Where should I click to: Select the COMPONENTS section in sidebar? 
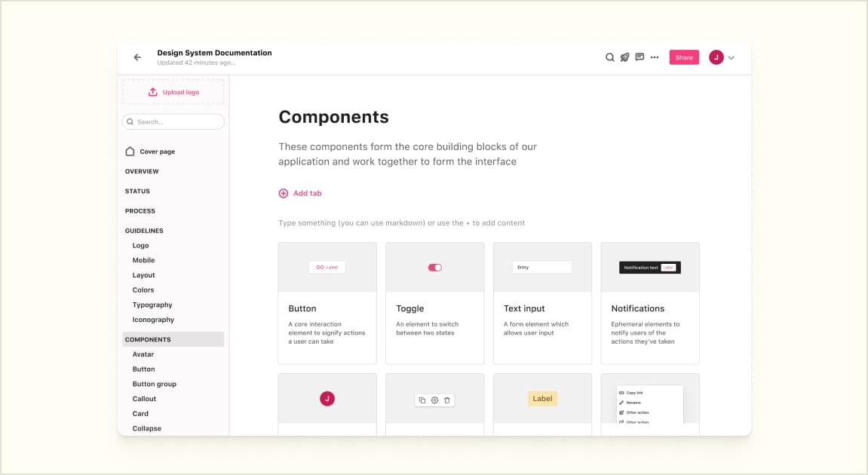pos(173,339)
